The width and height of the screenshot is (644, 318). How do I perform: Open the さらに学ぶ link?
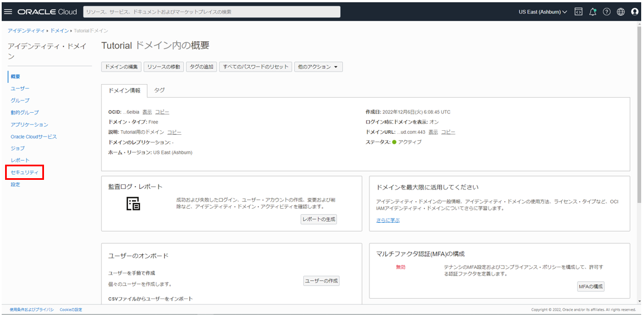click(387, 220)
